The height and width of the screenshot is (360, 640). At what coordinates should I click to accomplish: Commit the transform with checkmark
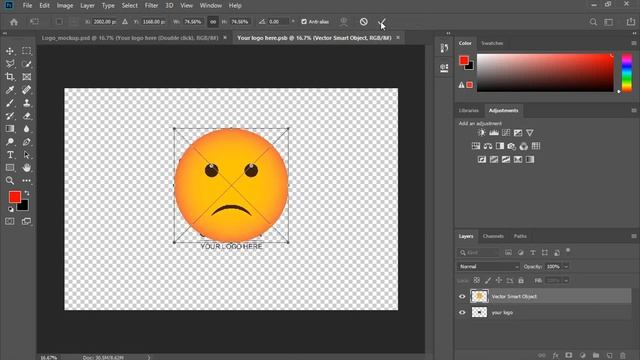381,22
